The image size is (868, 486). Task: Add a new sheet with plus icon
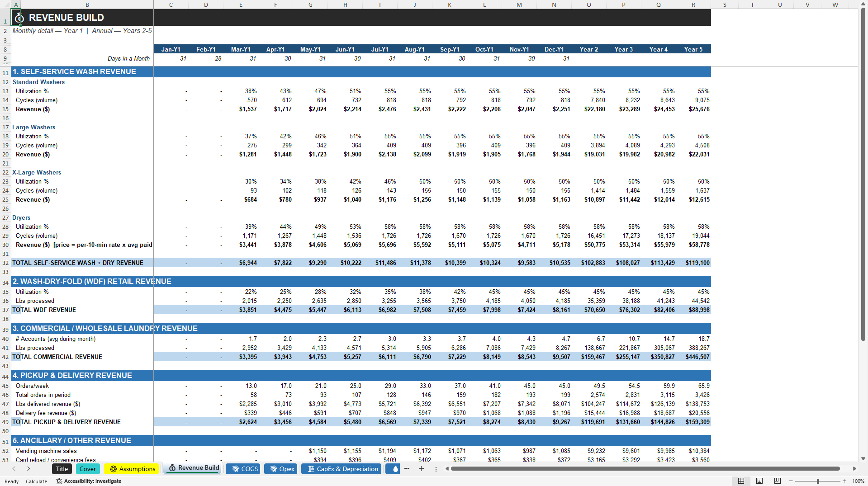[421, 469]
